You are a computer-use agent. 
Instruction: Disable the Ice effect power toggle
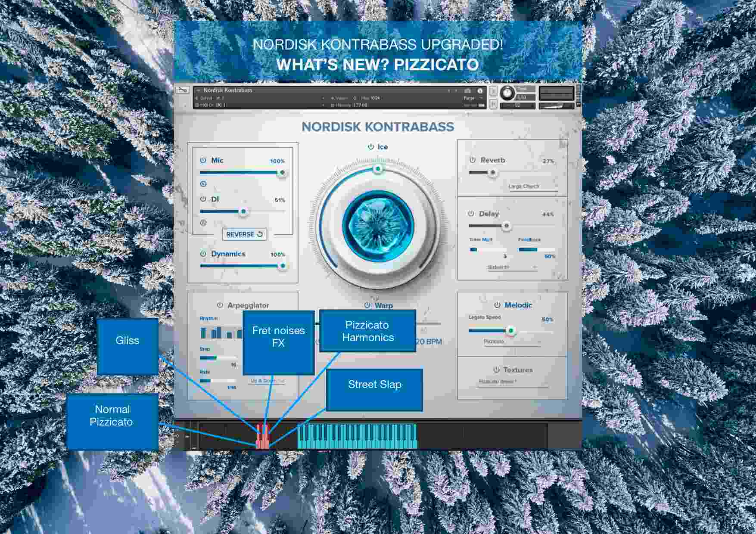pyautogui.click(x=371, y=146)
